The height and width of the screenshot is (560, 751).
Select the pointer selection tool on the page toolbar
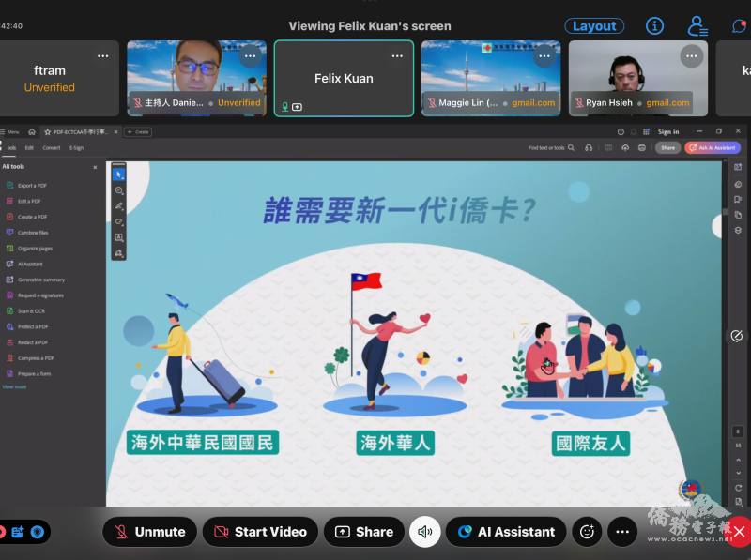coord(117,174)
